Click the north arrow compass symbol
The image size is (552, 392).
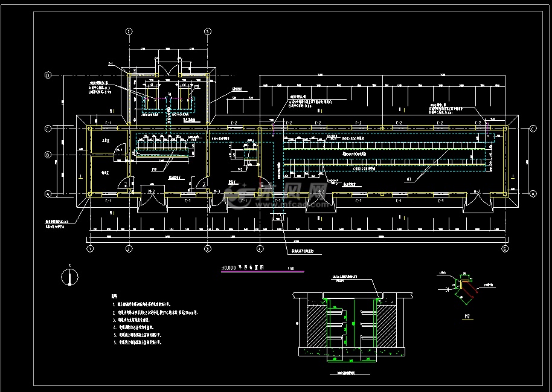pyautogui.click(x=71, y=277)
